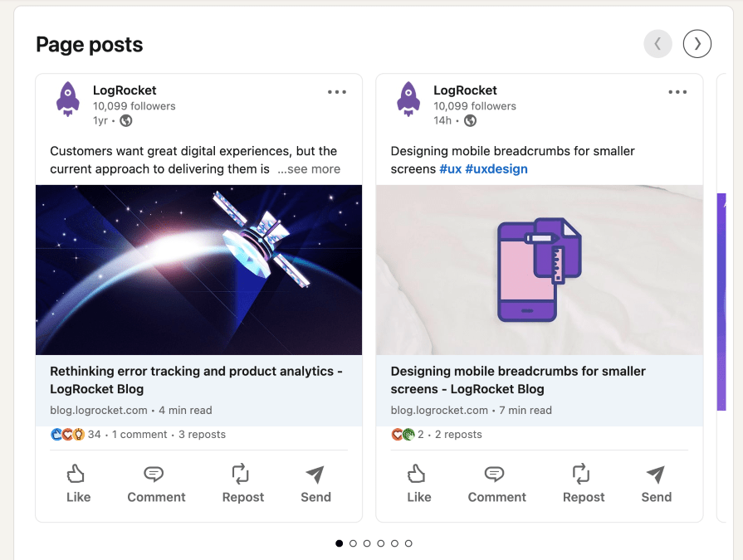Send the breadcrumbs post via message

coord(655,484)
